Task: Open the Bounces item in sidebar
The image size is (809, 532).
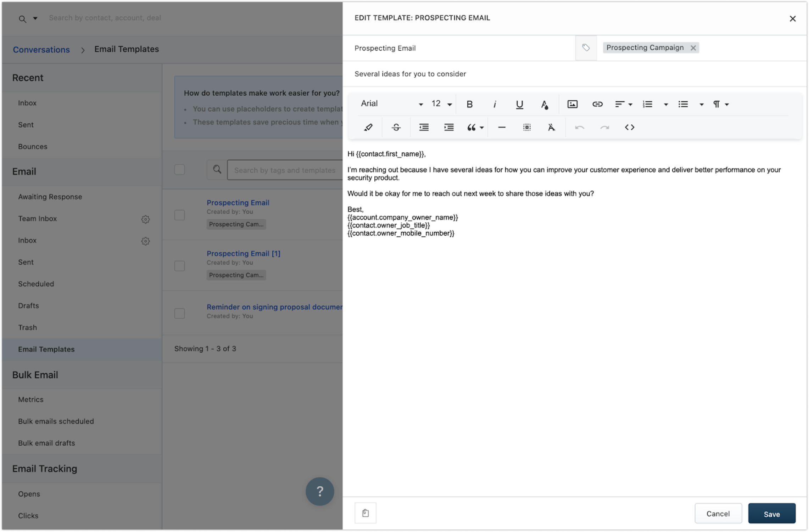Action: (x=33, y=146)
